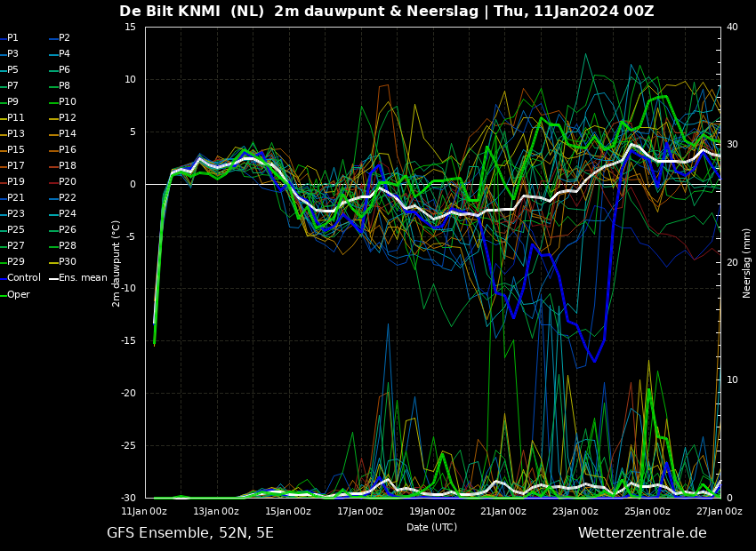Click the 23Jan 00z date tick

pyautogui.click(x=575, y=512)
